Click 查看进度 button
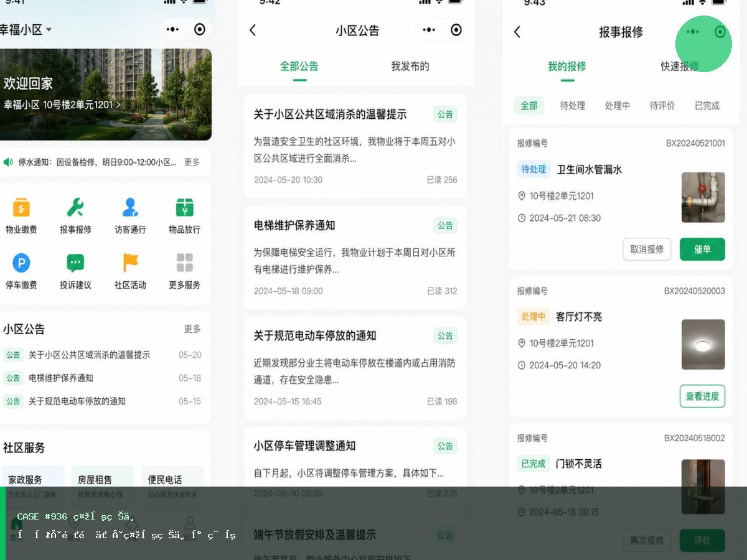The height and width of the screenshot is (560, 747). [x=702, y=396]
